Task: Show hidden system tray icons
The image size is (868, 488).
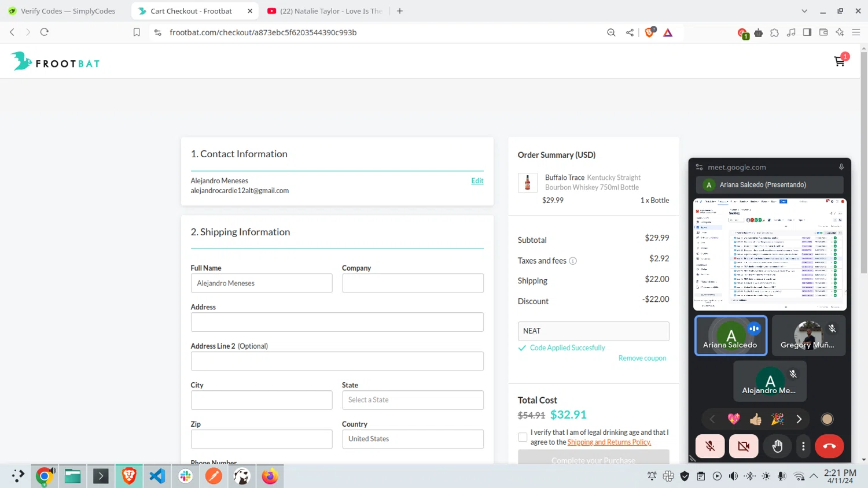Action: (x=814, y=476)
